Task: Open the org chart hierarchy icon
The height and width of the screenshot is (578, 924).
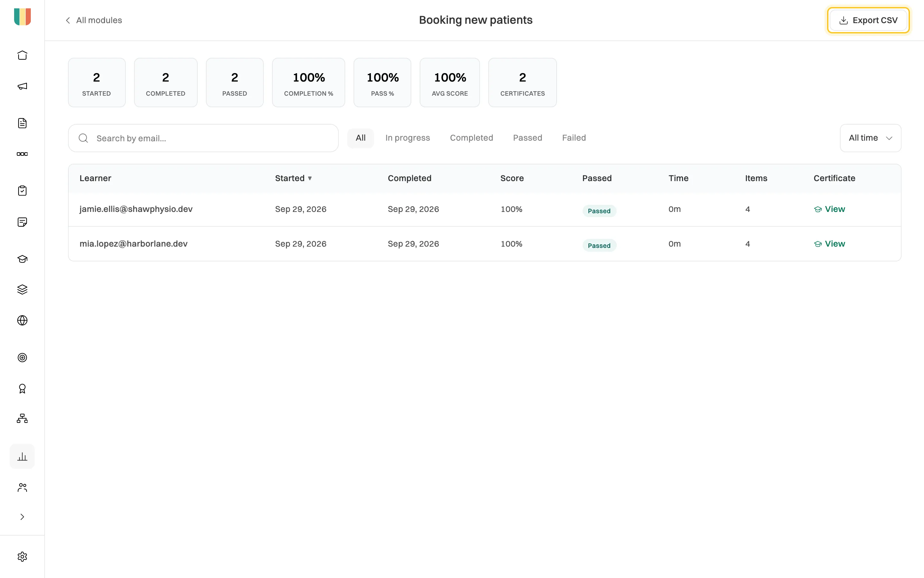Action: (22, 419)
